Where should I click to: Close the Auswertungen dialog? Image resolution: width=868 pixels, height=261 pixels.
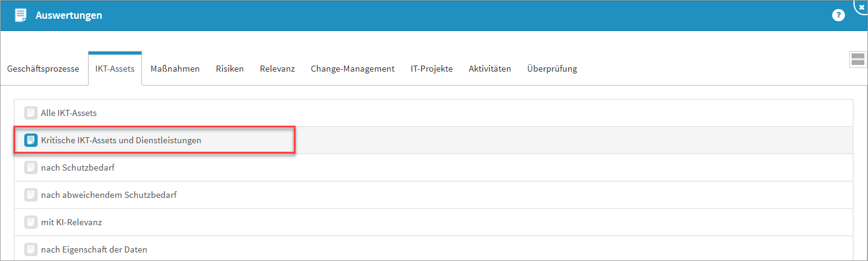tap(862, 6)
